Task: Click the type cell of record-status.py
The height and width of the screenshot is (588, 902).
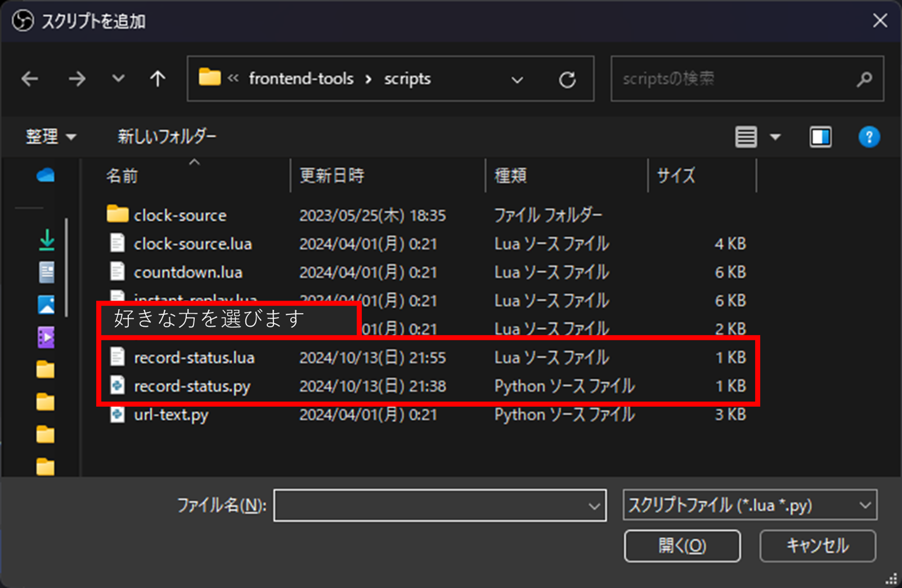Action: pos(564,387)
